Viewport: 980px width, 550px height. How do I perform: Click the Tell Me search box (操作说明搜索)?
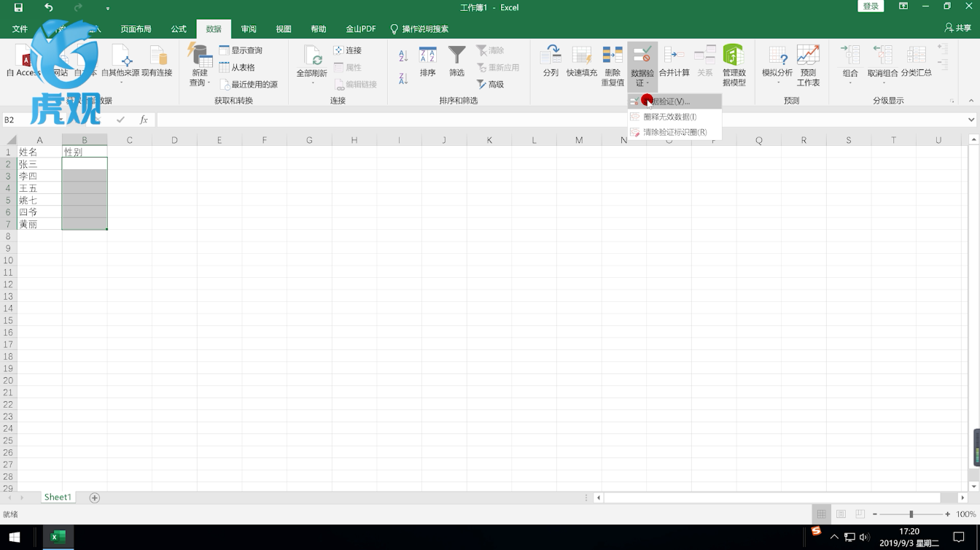420,29
